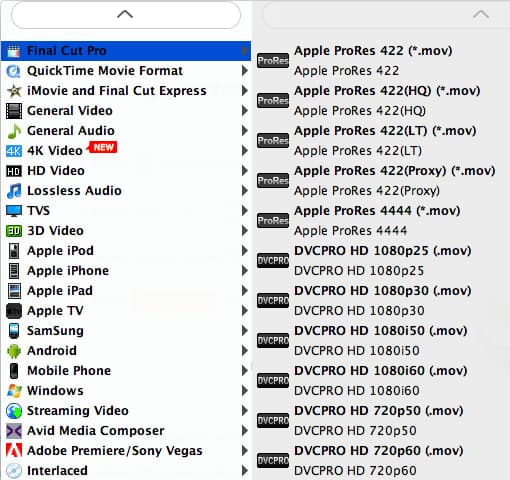Click the ProRes badge for ProRes 4444

click(273, 221)
